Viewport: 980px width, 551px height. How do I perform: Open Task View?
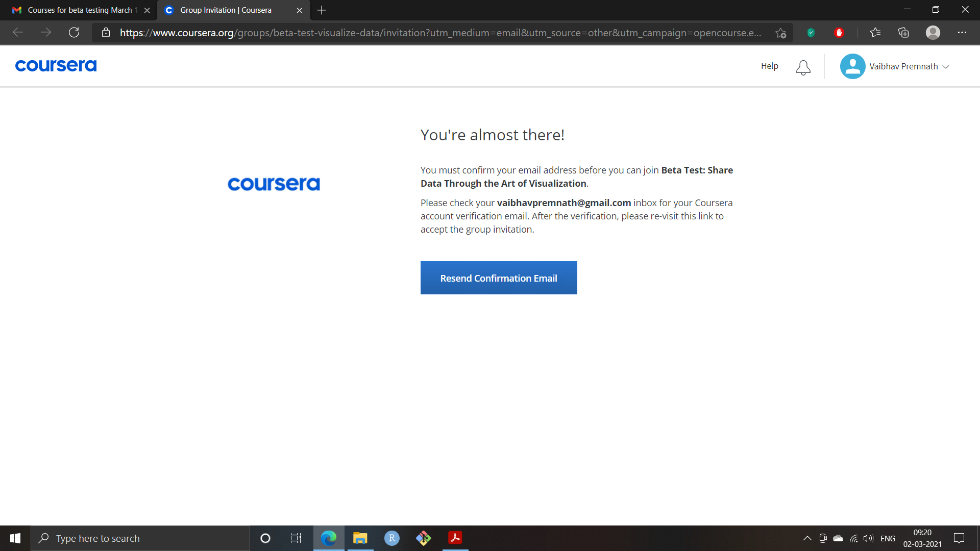click(x=296, y=538)
